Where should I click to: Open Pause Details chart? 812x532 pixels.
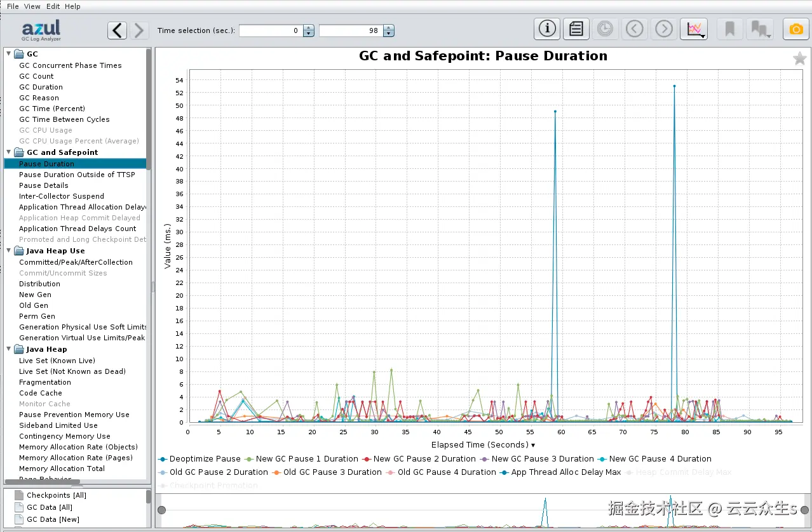click(x=43, y=185)
